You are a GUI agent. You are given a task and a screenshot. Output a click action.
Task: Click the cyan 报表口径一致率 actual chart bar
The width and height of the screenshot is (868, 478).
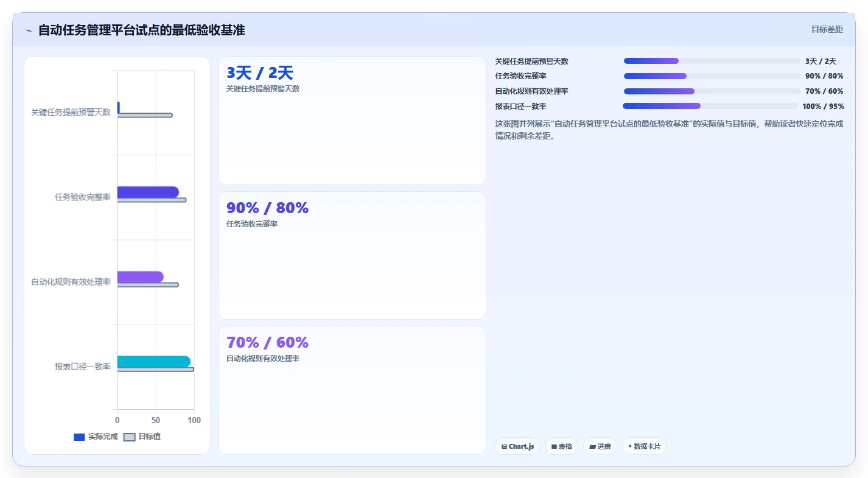pyautogui.click(x=154, y=362)
